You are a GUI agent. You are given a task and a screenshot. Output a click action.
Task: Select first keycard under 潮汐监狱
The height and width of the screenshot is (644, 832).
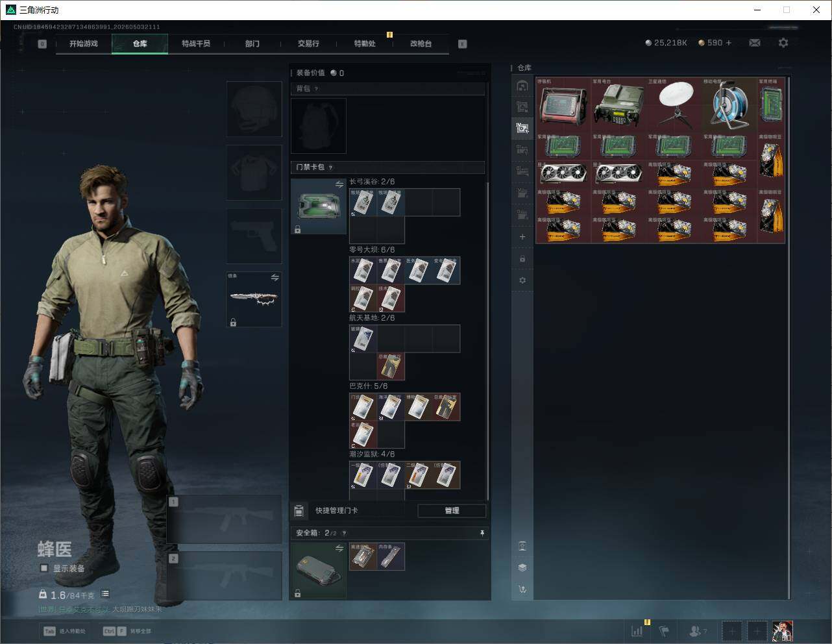point(363,475)
